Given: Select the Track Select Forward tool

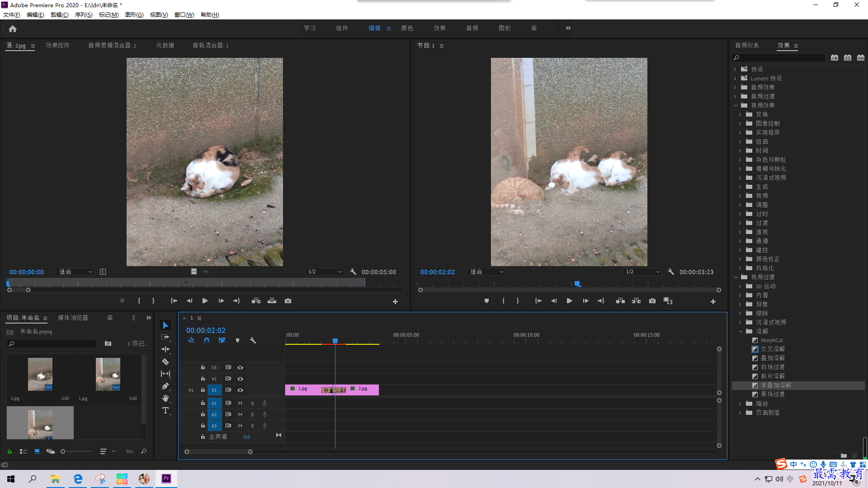Looking at the screenshot, I should (165, 337).
